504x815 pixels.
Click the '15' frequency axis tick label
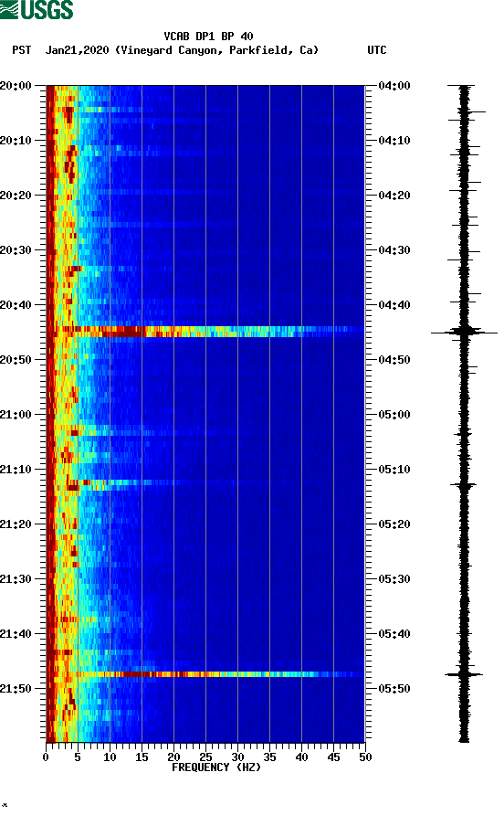coord(142,757)
